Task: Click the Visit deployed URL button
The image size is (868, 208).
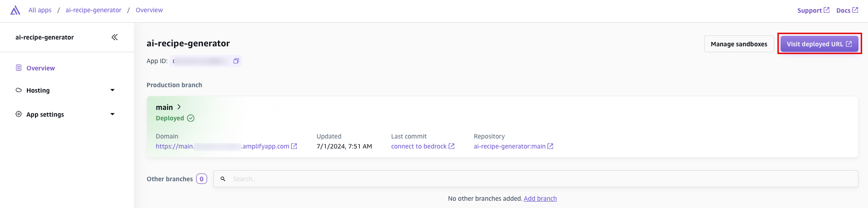Action: pyautogui.click(x=819, y=44)
